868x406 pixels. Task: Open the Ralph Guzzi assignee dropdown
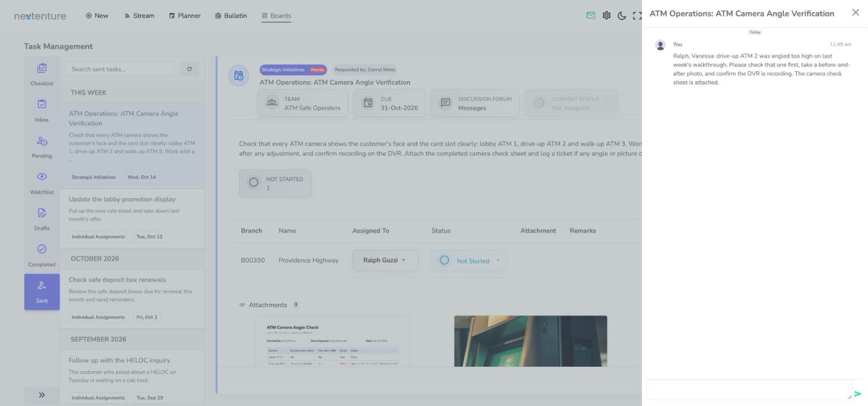coord(385,261)
